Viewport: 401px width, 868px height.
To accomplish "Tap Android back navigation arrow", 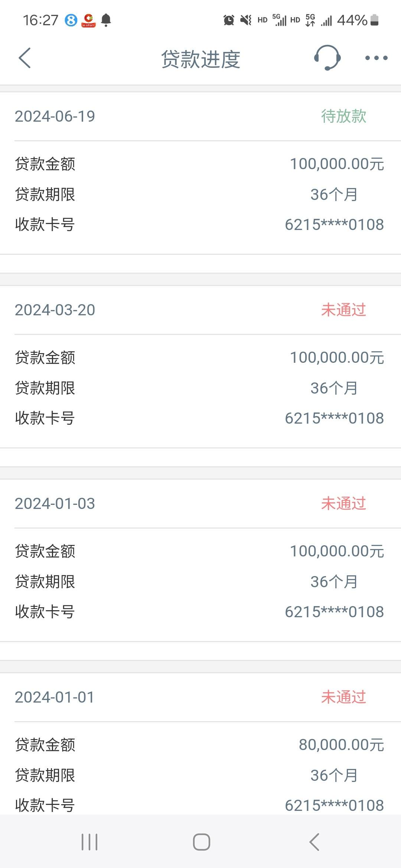I will point(314,842).
